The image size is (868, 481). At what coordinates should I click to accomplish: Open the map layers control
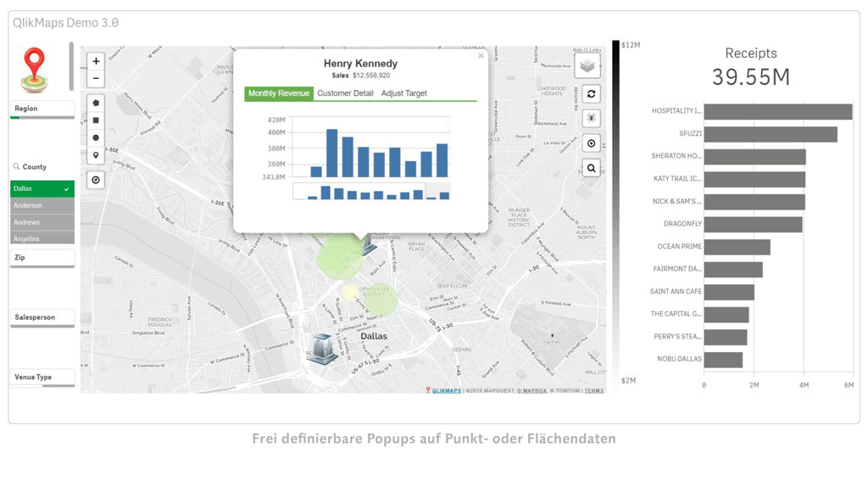587,66
